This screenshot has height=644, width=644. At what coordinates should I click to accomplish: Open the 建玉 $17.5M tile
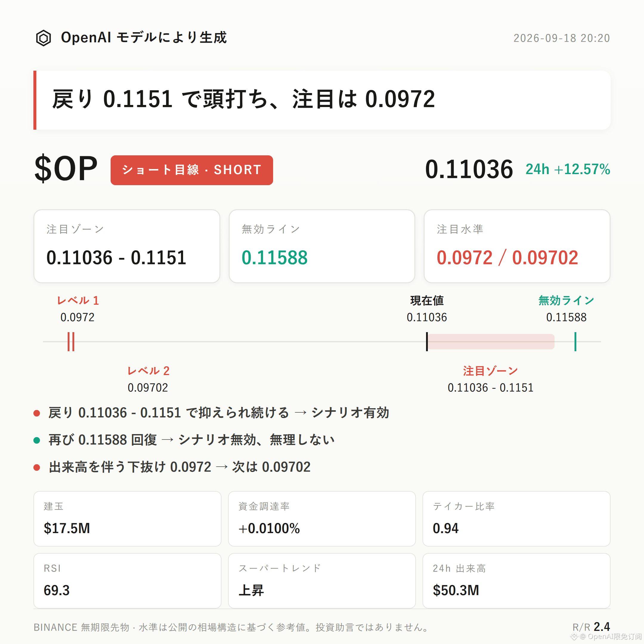(127, 519)
